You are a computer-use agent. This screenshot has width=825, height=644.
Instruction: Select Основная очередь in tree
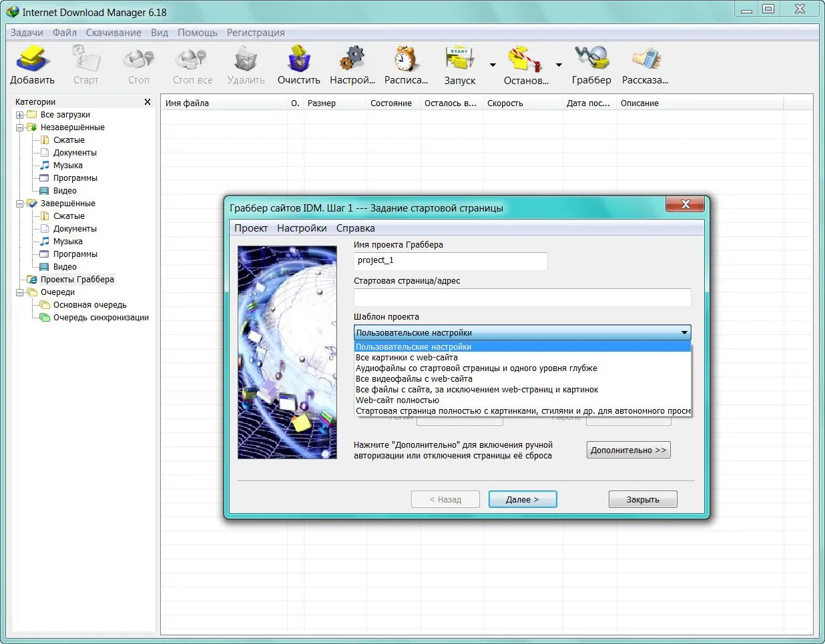90,305
